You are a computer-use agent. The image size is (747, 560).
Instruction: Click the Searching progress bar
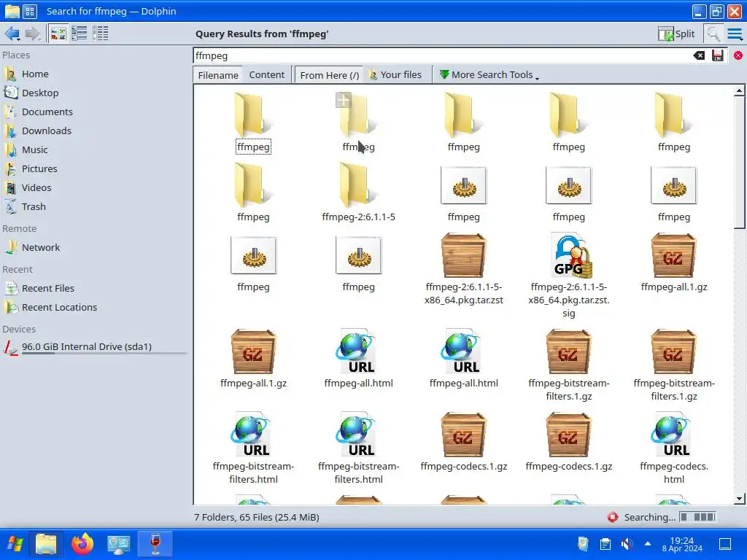coord(698,517)
